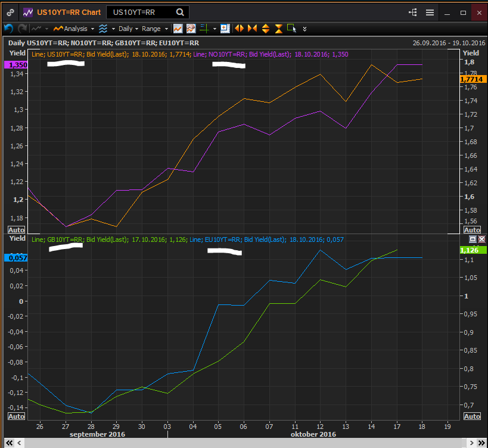This screenshot has width=488, height=448.
Task: Activate the green crosshair tool
Action: [x=204, y=29]
